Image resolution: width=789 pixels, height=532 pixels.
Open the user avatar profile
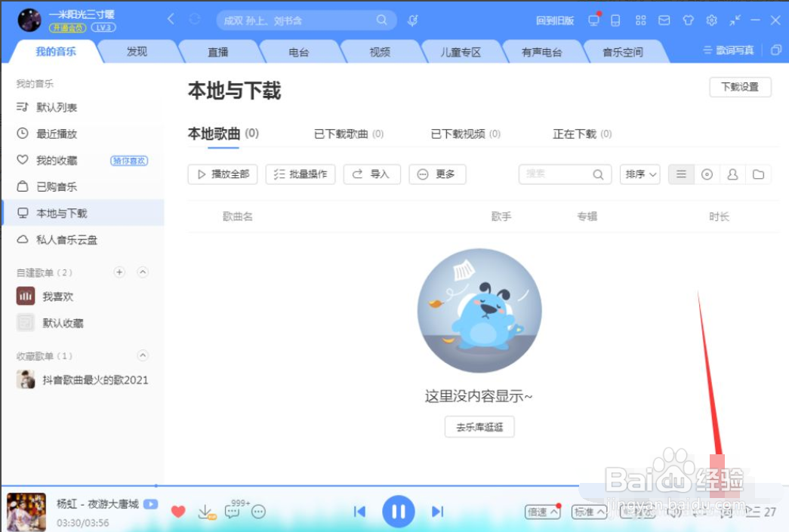point(29,20)
